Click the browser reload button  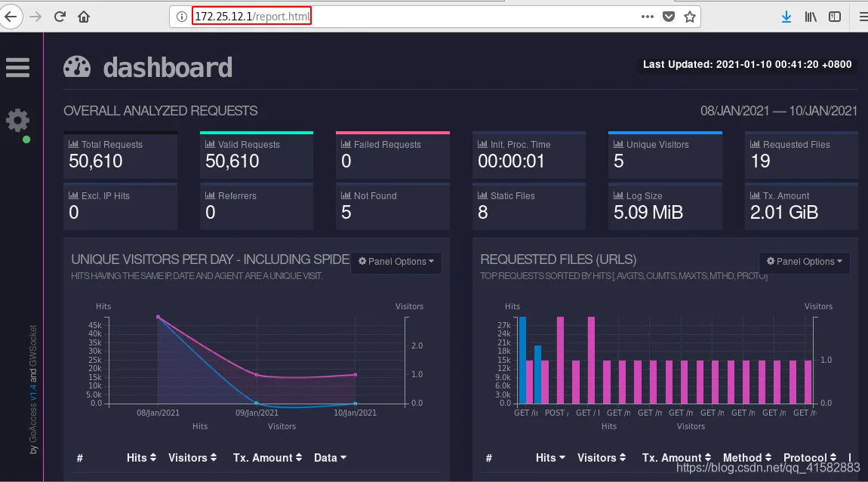(60, 17)
